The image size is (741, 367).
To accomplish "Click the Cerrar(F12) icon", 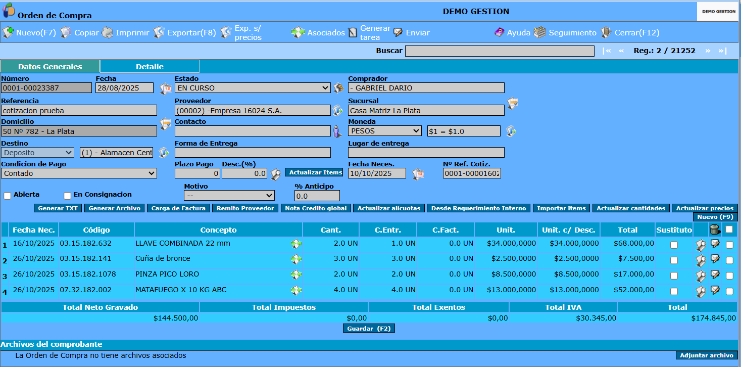I will pyautogui.click(x=606, y=33).
